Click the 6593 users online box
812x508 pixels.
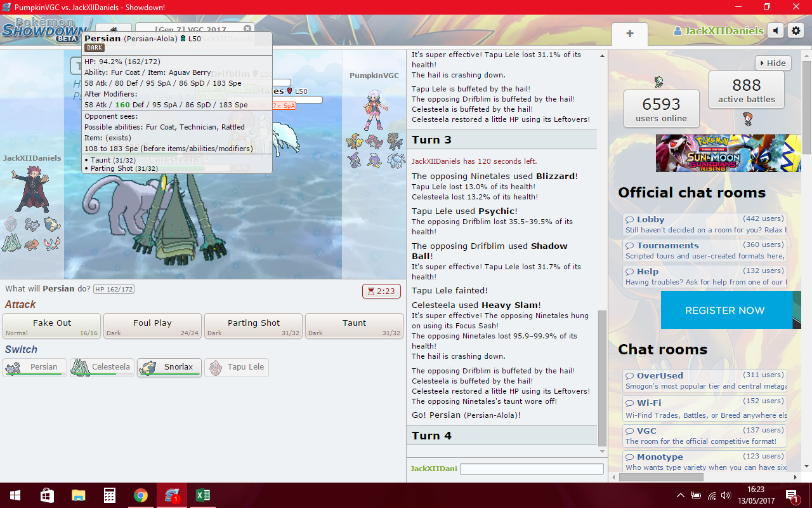pyautogui.click(x=662, y=110)
